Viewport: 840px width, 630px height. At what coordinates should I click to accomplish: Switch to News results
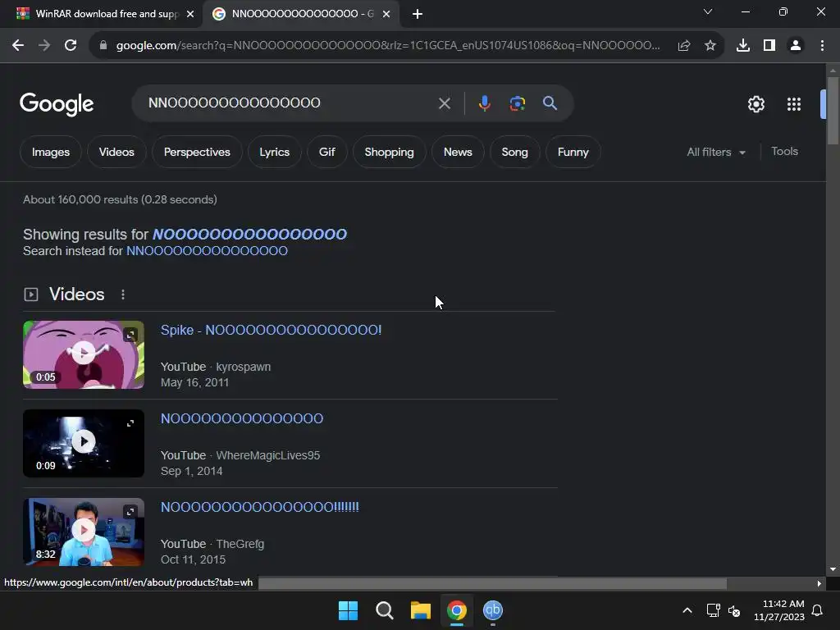(x=458, y=152)
